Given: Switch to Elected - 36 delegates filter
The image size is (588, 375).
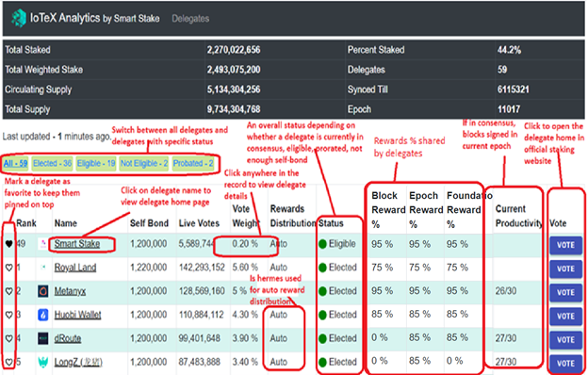Looking at the screenshot, I should (52, 164).
